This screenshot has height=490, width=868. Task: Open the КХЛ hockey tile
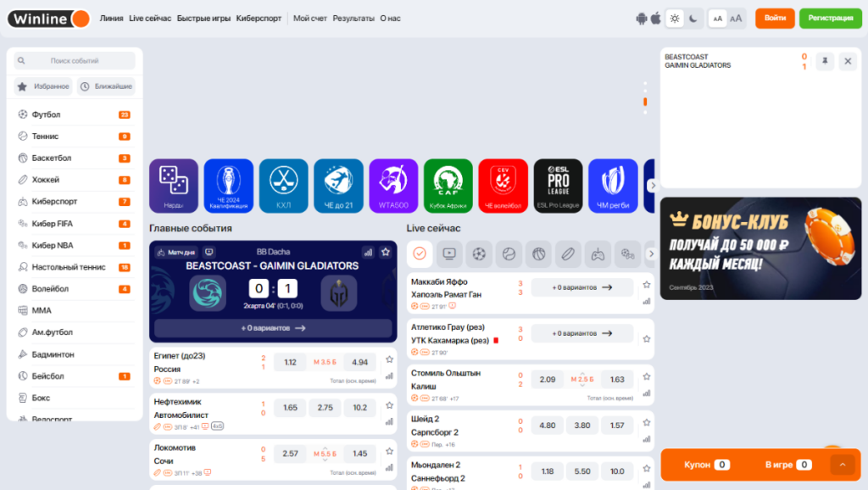tap(283, 186)
